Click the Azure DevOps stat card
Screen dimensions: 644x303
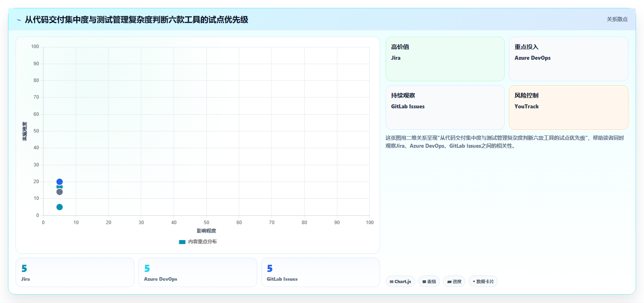198,272
